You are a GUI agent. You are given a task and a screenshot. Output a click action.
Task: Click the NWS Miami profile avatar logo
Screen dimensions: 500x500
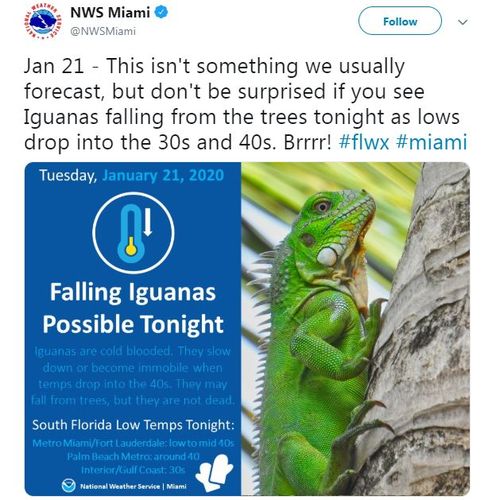pos(43,22)
